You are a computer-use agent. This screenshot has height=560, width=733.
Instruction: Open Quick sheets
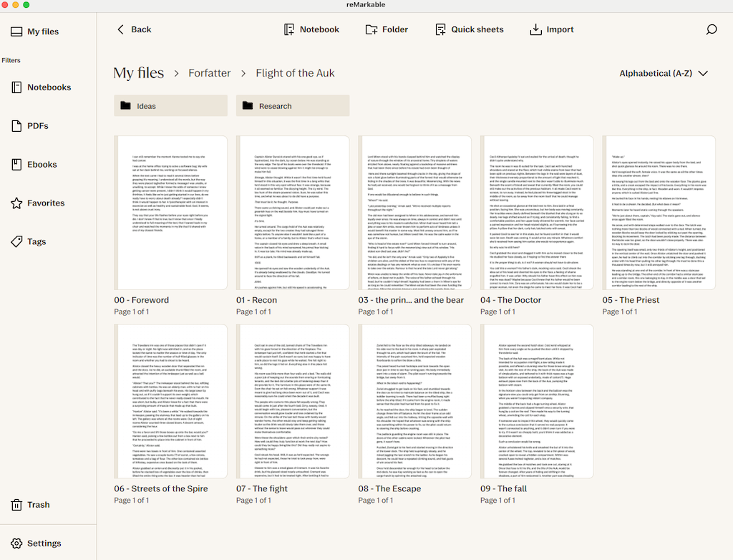(470, 29)
